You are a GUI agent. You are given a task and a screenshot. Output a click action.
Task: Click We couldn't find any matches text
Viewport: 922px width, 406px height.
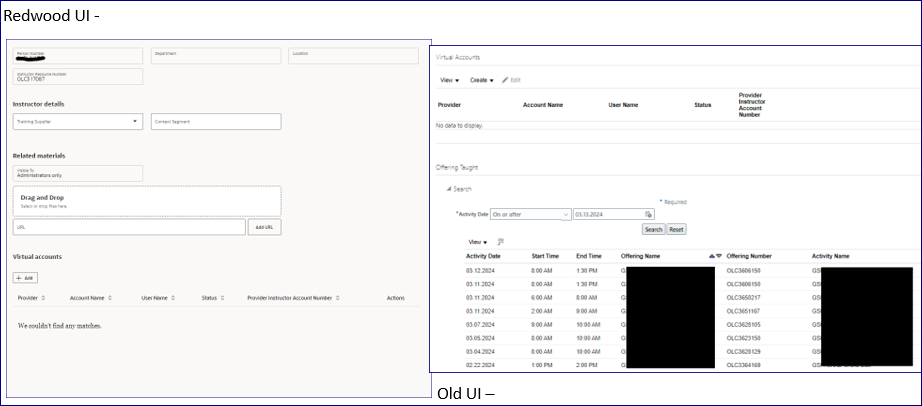coord(59,325)
